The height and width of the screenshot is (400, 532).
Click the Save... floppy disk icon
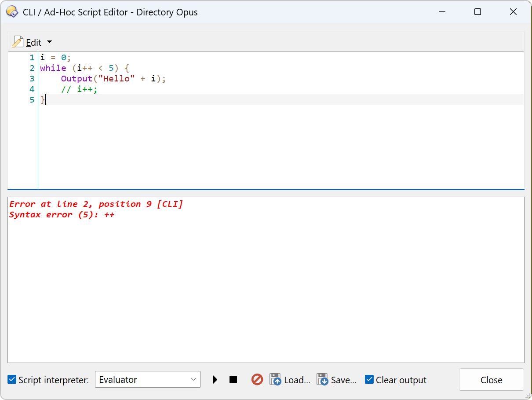[323, 380]
